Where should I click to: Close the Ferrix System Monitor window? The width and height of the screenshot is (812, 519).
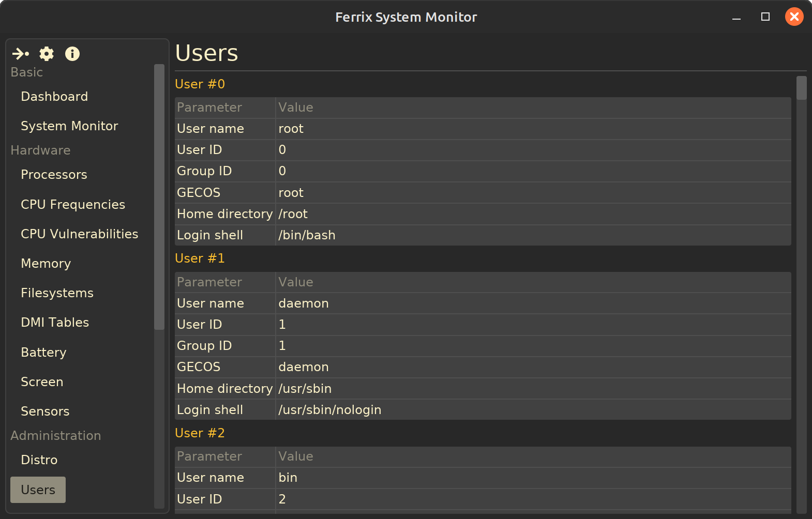[794, 17]
